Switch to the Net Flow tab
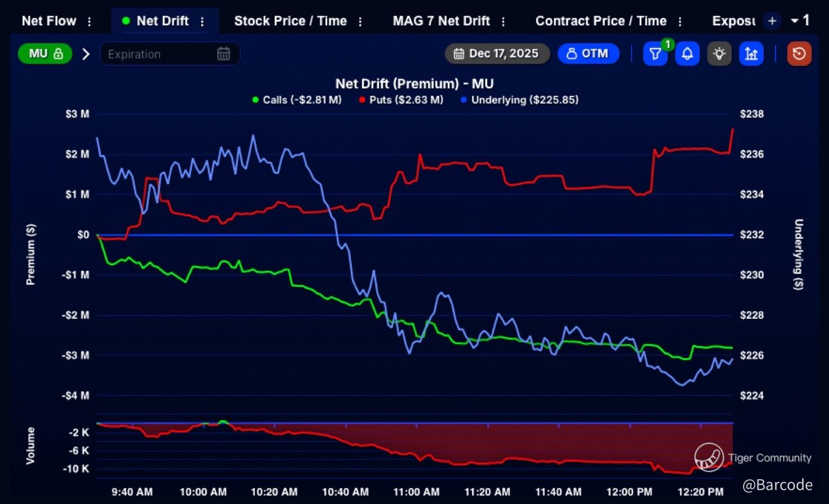829x504 pixels. click(49, 21)
